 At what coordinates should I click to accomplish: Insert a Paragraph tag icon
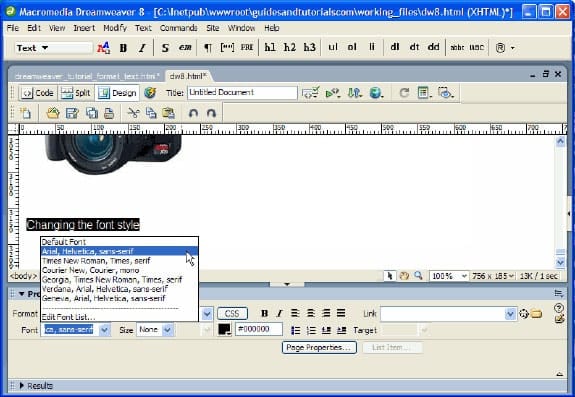point(208,48)
